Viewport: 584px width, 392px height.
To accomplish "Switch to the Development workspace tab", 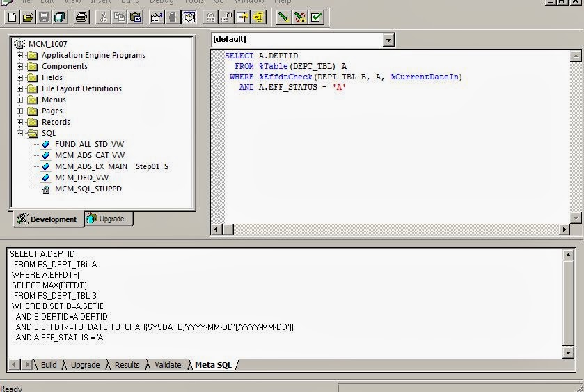I will [x=47, y=219].
